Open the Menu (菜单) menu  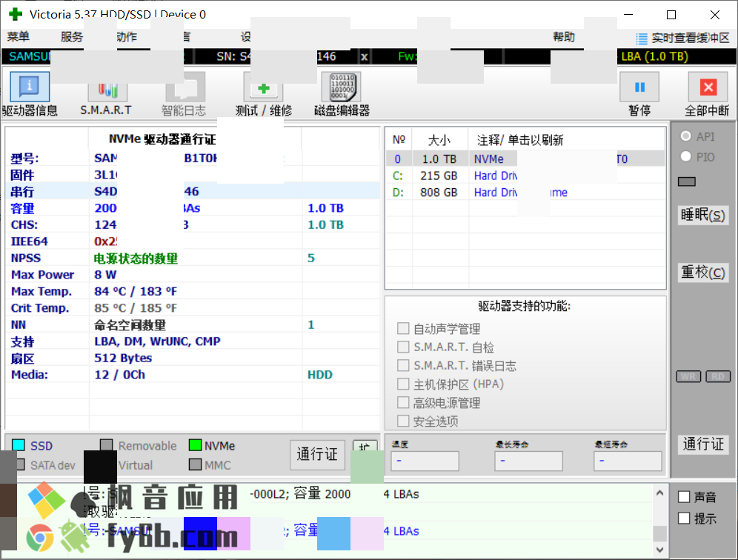pos(19,37)
